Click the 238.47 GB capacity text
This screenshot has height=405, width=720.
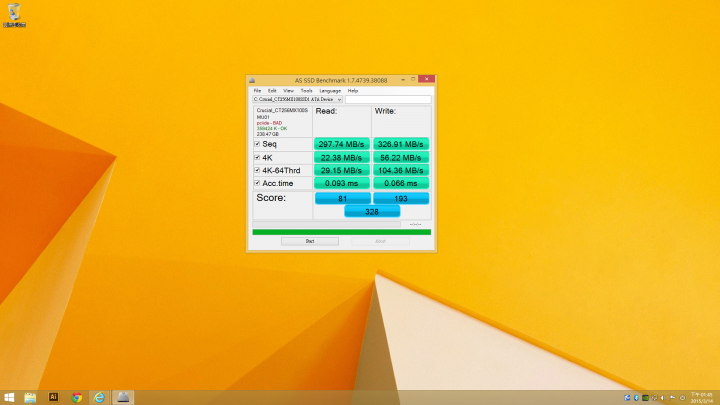click(x=268, y=134)
